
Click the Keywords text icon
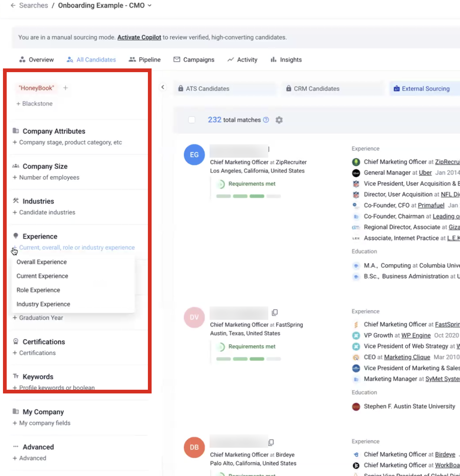[16, 376]
